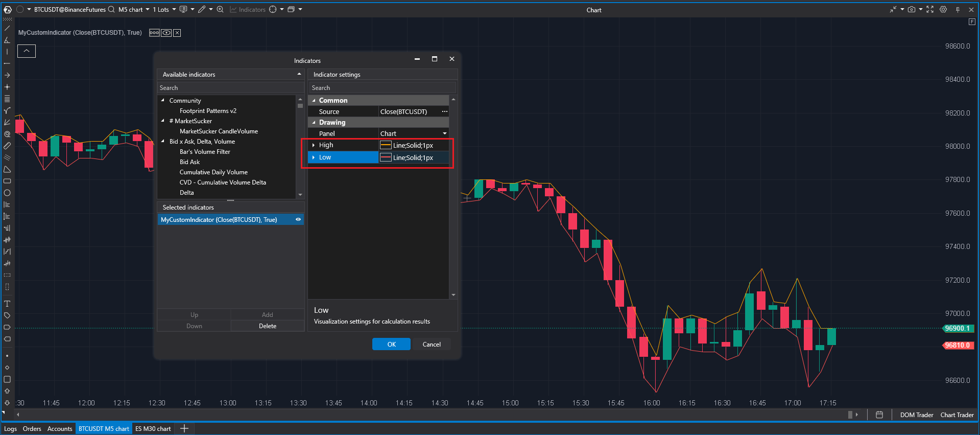Switch to the Accounts tab
The height and width of the screenshot is (435, 980).
click(x=60, y=428)
